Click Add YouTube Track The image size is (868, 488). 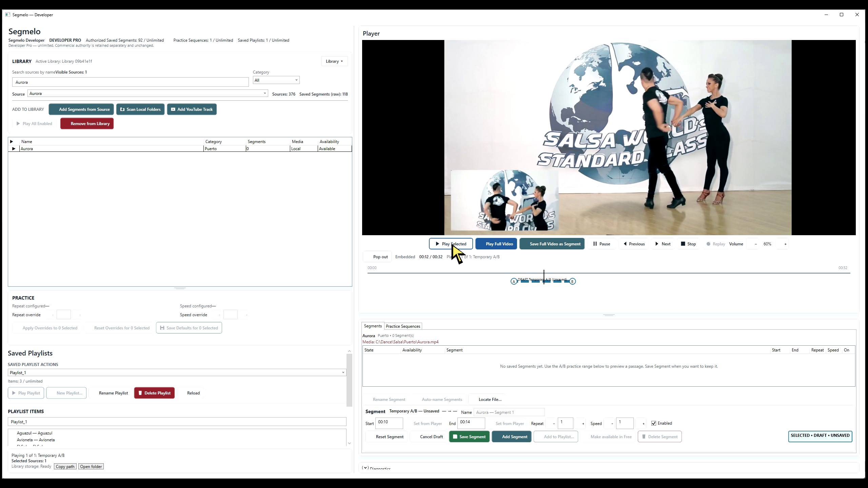[192, 109]
